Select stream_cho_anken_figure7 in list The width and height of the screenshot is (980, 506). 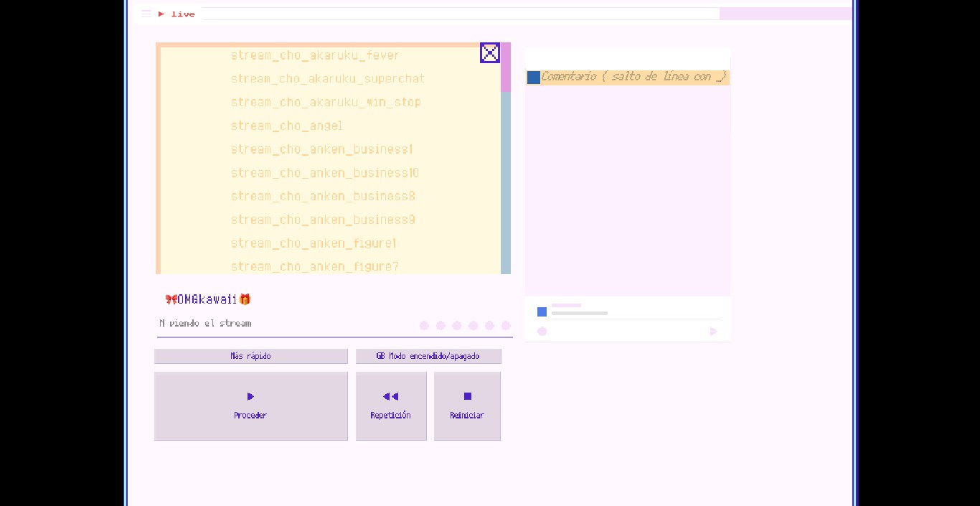click(x=314, y=266)
